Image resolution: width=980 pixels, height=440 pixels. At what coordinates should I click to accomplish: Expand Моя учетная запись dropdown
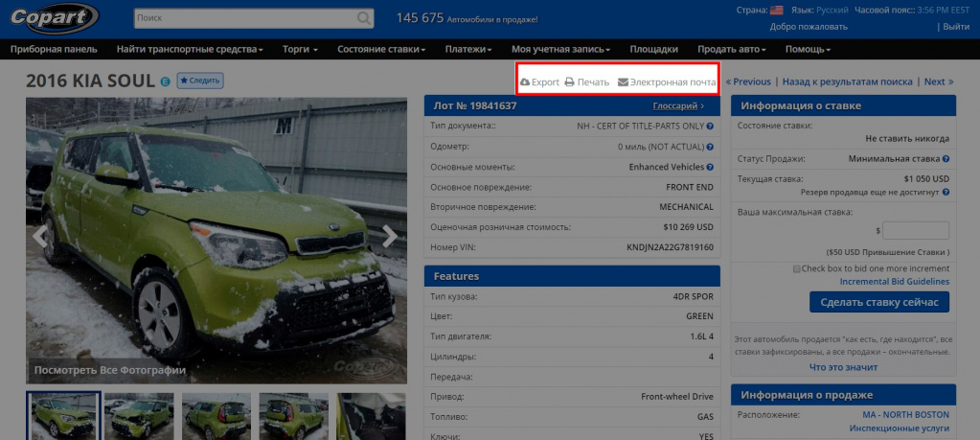560,49
